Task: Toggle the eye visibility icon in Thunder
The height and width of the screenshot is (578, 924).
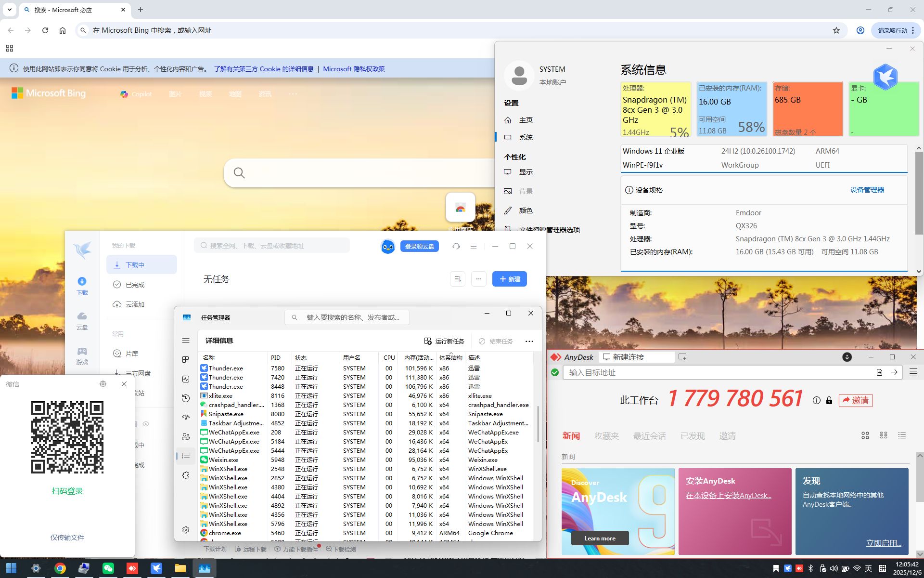Action: tap(146, 424)
